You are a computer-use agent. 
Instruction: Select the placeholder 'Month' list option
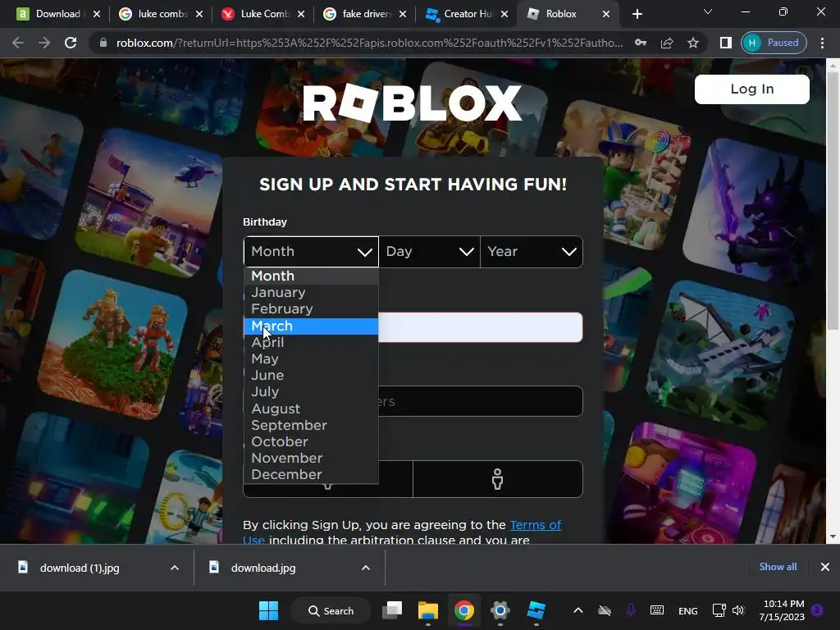click(x=311, y=276)
